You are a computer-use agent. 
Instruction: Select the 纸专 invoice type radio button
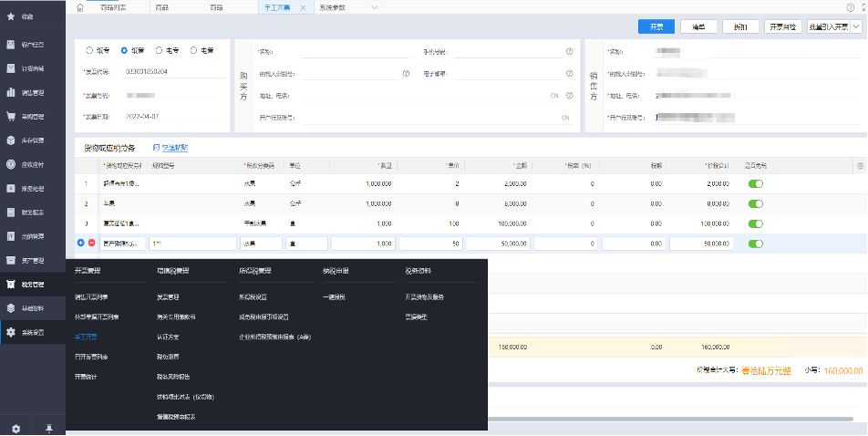coord(89,50)
